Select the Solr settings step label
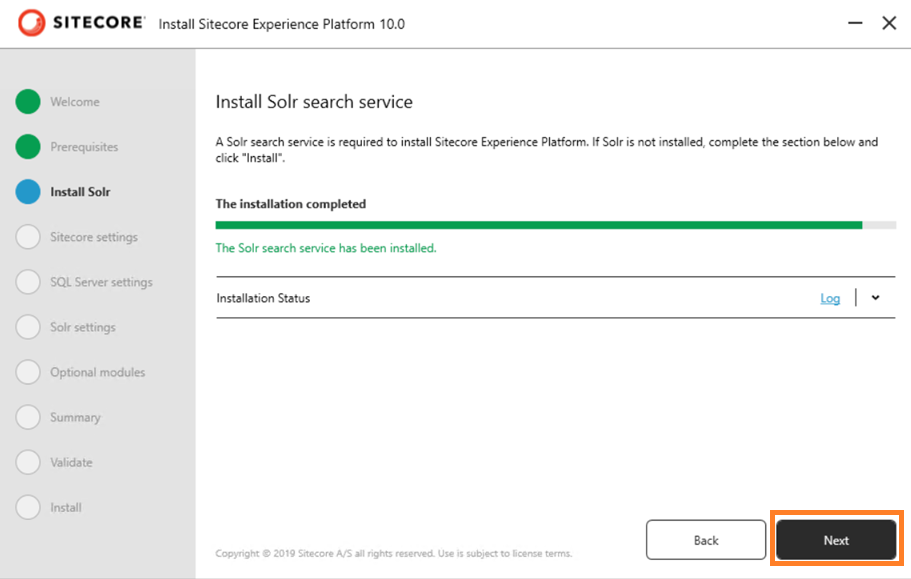Viewport: 911px width, 579px height. (x=83, y=328)
